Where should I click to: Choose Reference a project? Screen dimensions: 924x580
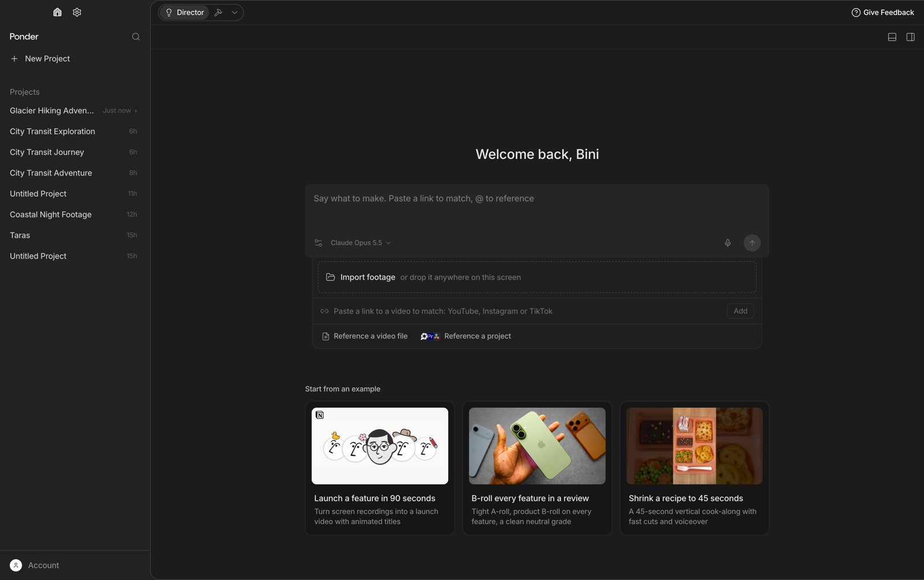coord(466,336)
